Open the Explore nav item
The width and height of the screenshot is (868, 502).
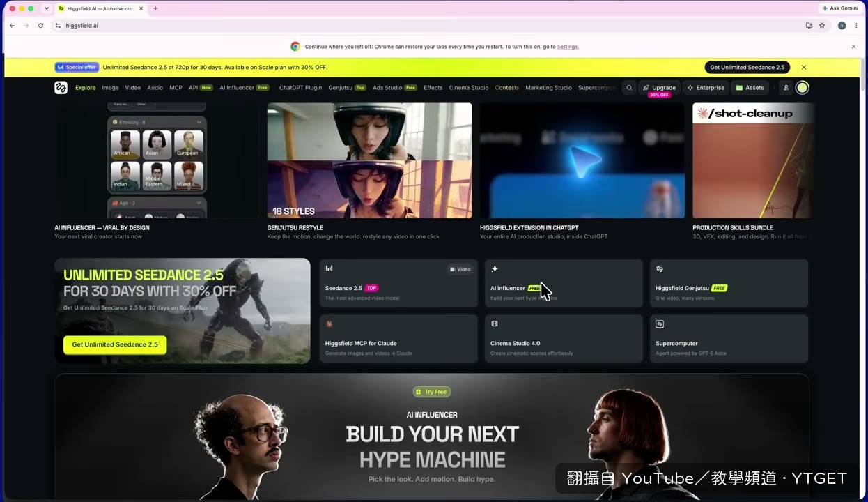86,88
